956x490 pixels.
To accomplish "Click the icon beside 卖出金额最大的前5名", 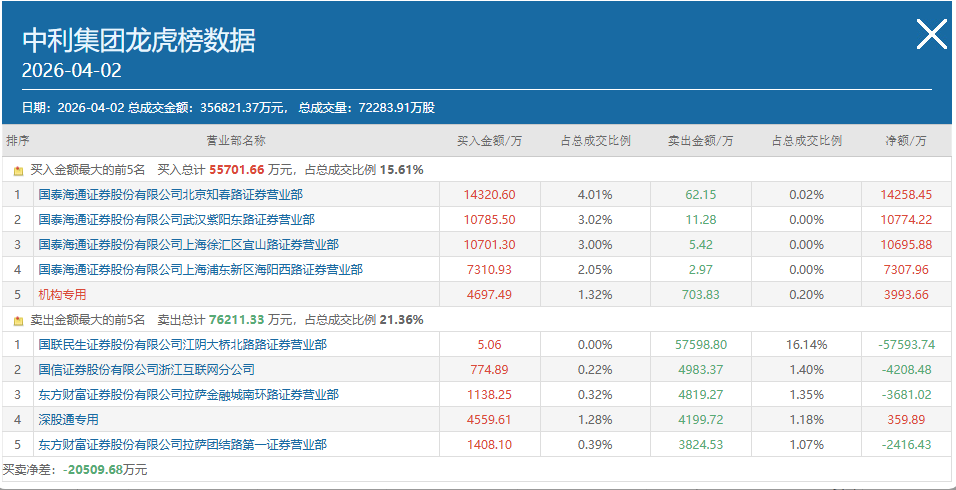I will click(18, 320).
